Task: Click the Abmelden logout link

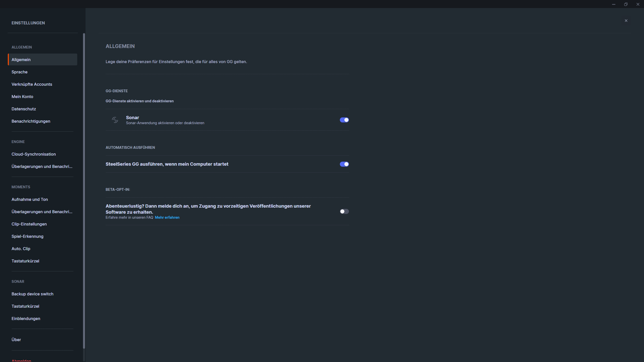Action: pyautogui.click(x=21, y=360)
